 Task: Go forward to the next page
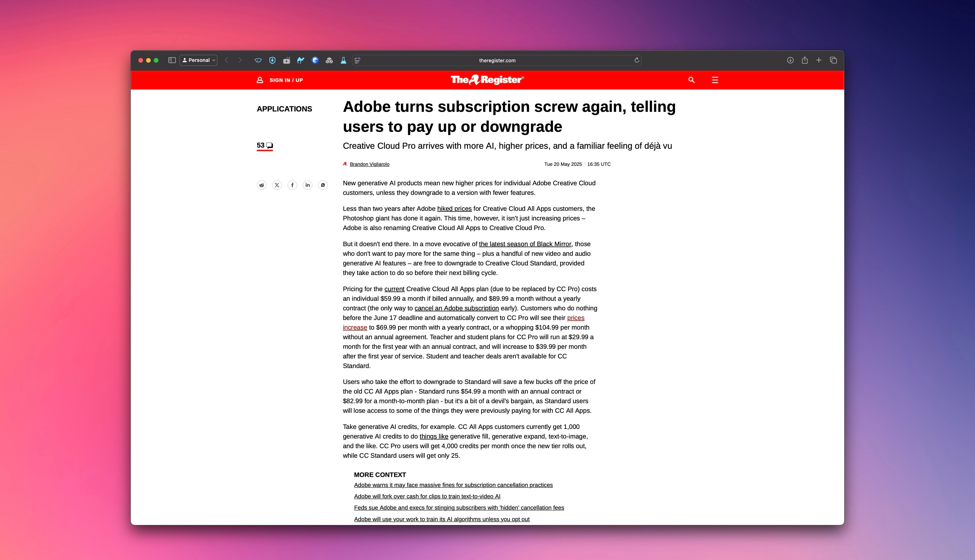pos(240,60)
